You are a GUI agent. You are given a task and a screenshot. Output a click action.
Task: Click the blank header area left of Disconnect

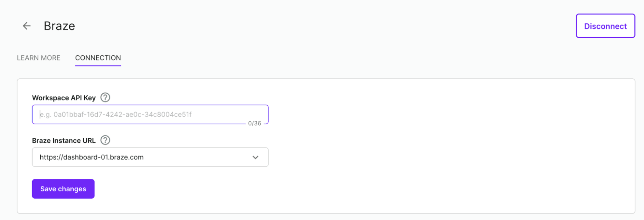pos(354,26)
